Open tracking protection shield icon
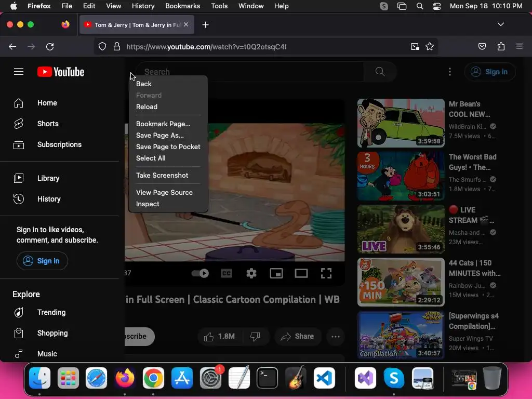This screenshot has width=532, height=399. tap(102, 46)
